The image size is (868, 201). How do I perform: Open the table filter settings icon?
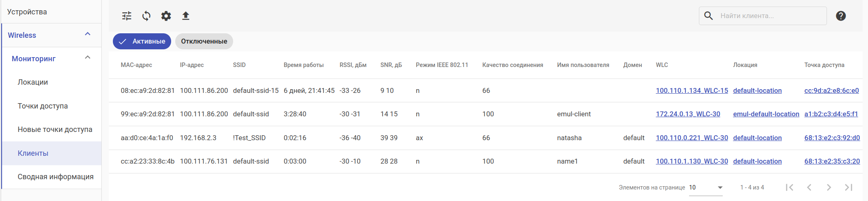point(127,16)
